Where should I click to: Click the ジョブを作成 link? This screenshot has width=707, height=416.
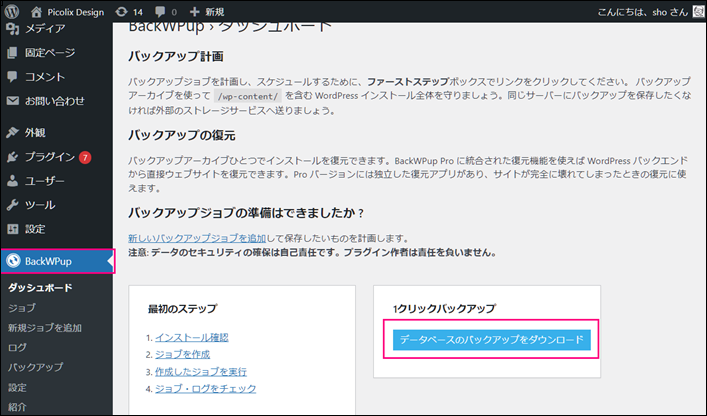click(x=183, y=354)
